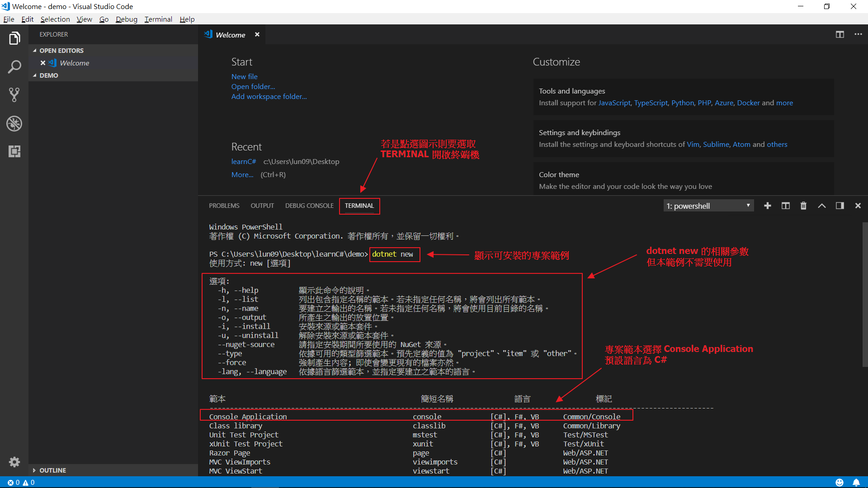The height and width of the screenshot is (488, 868).
Task: Open the Debug view icon
Action: coord(14,123)
